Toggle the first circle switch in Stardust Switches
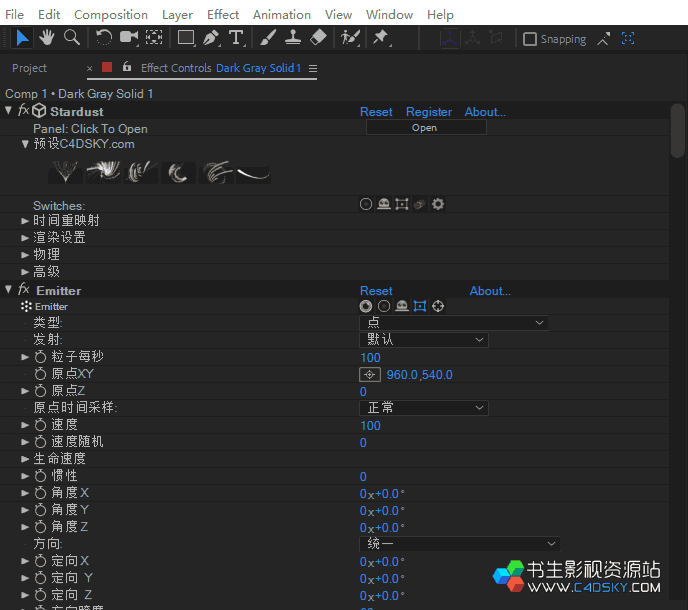The height and width of the screenshot is (610, 688). pos(366,204)
